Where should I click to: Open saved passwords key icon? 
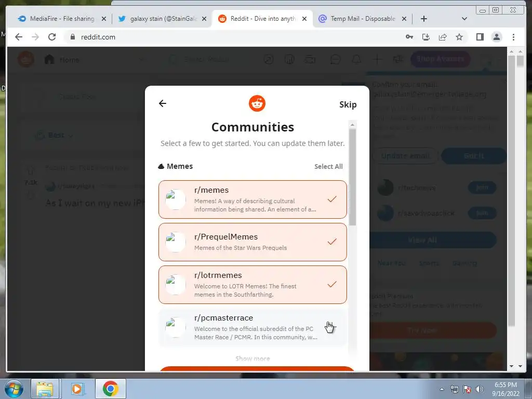coord(409,37)
